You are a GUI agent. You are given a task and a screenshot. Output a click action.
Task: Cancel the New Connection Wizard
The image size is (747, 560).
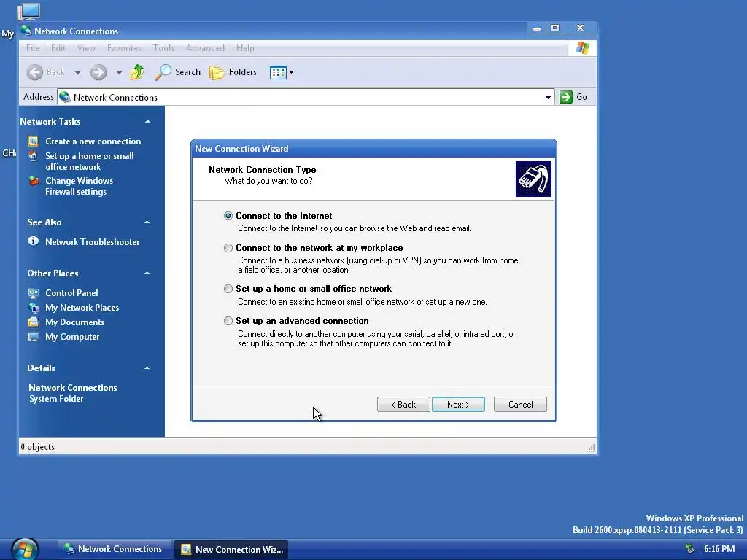point(520,404)
